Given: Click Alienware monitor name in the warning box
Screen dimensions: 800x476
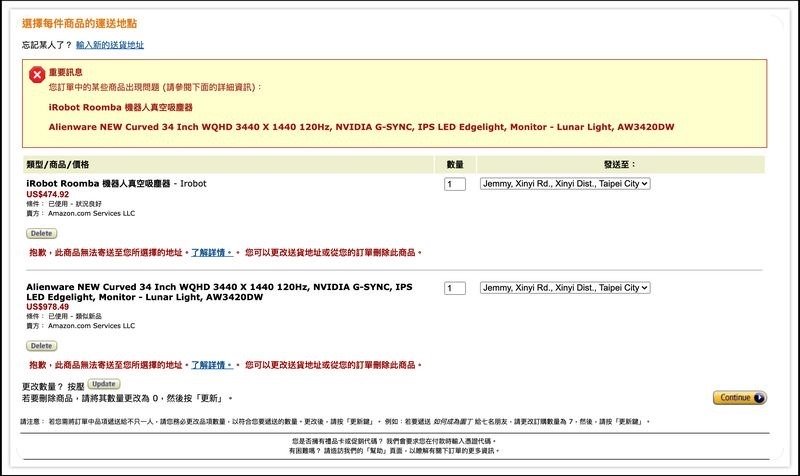Looking at the screenshot, I should point(361,127).
